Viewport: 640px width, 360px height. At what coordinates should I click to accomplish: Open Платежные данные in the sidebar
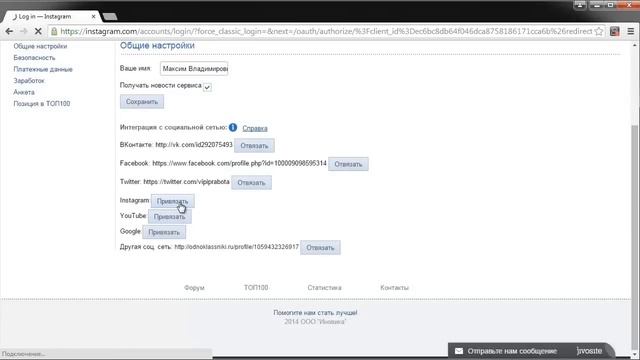[x=43, y=69]
